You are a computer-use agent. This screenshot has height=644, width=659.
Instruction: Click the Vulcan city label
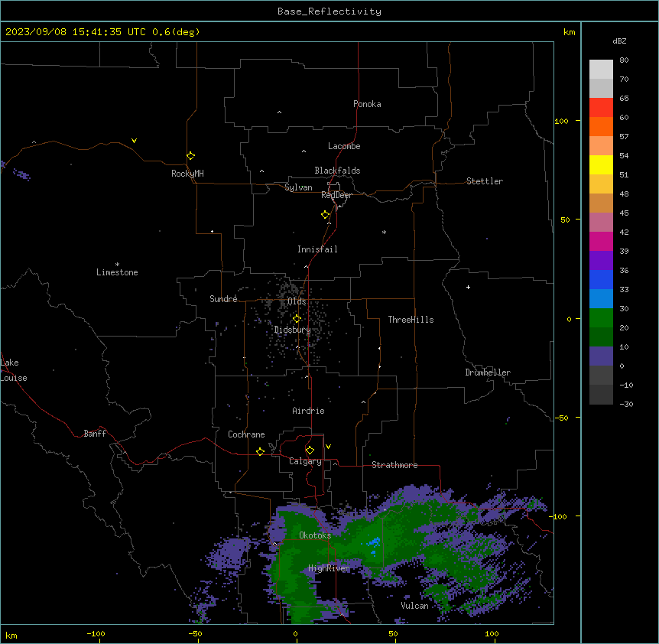(414, 606)
